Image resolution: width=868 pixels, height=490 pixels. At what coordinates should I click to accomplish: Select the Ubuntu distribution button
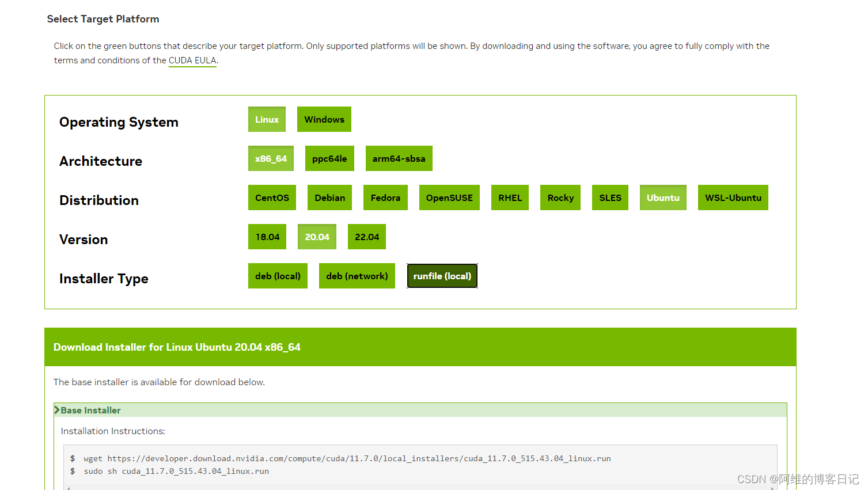point(663,197)
